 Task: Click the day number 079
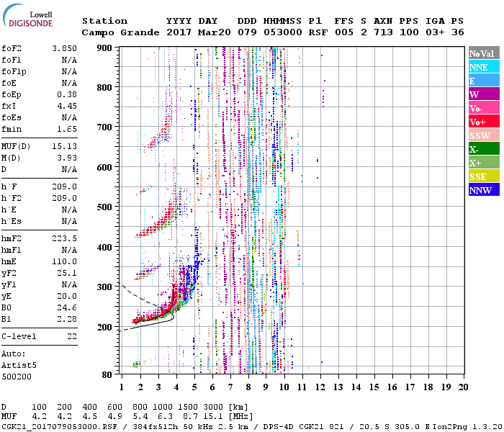click(247, 32)
